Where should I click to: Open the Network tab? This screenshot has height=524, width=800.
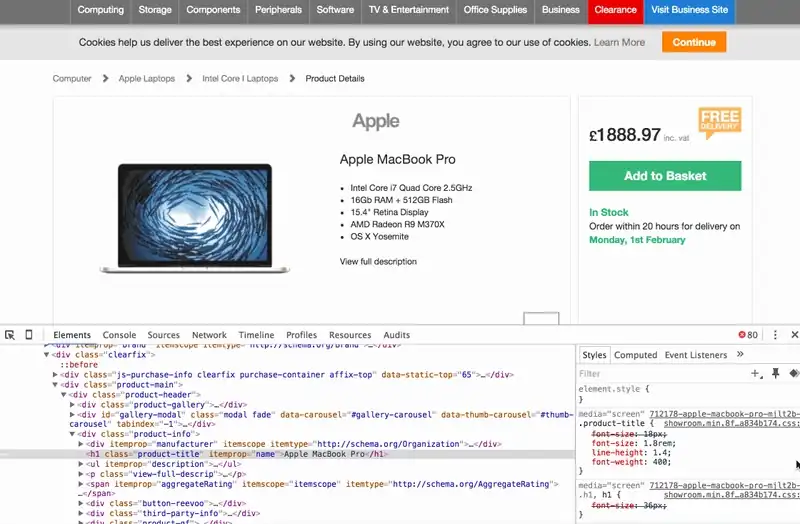(x=209, y=335)
